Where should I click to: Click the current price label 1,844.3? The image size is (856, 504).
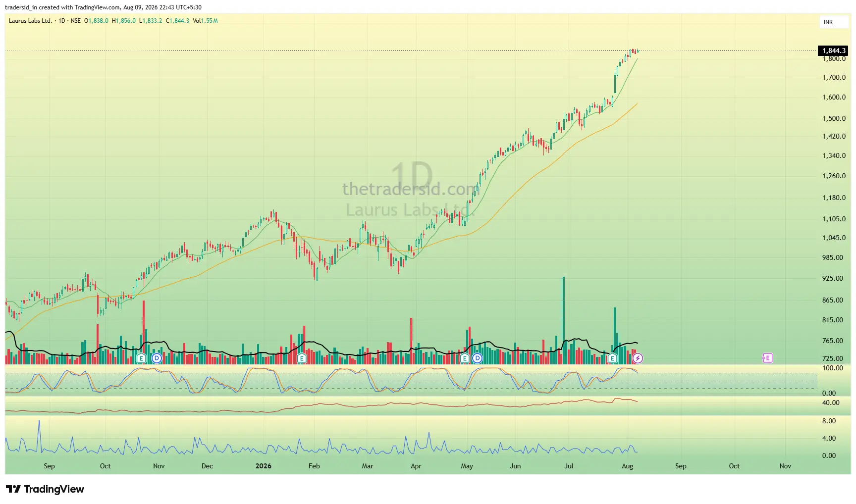(834, 50)
